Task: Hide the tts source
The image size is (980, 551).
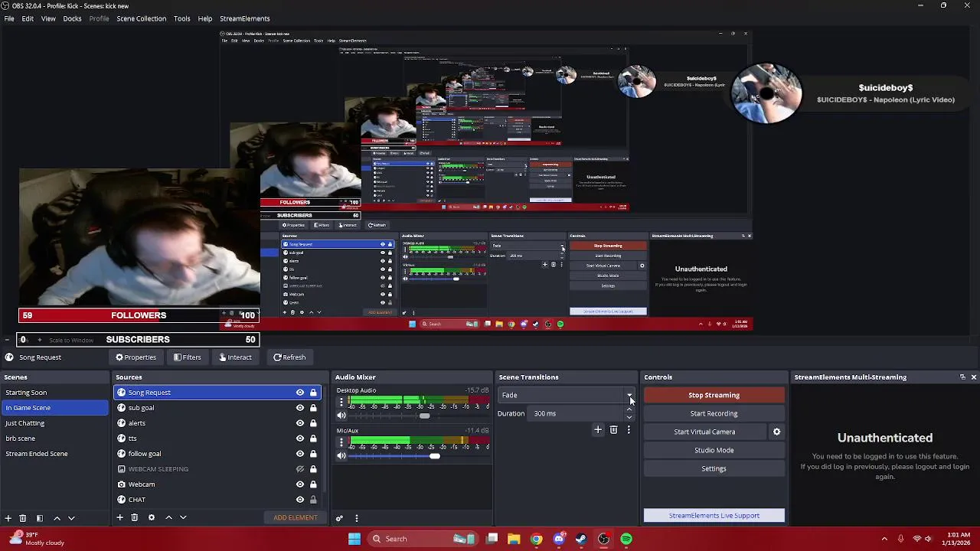Action: click(x=300, y=439)
